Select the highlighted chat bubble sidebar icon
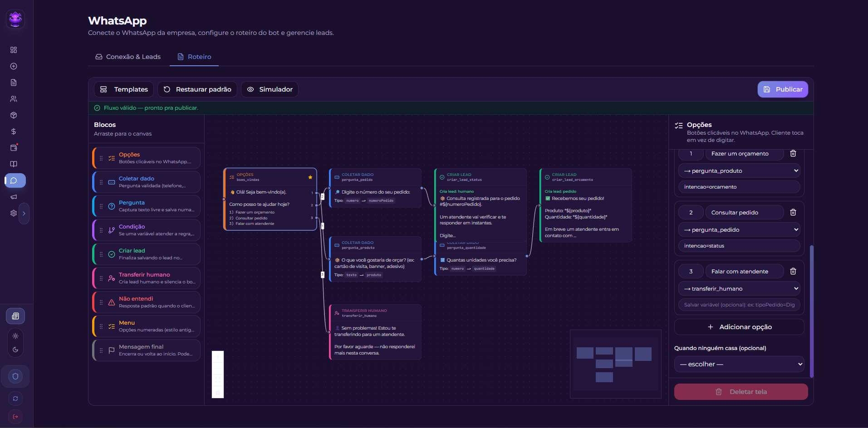The height and width of the screenshot is (428, 868). [15, 180]
